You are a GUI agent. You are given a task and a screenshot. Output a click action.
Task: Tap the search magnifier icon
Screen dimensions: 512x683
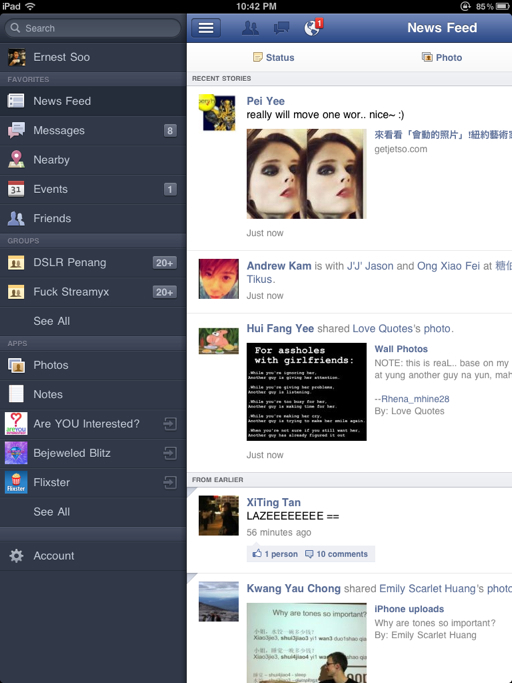[x=15, y=28]
